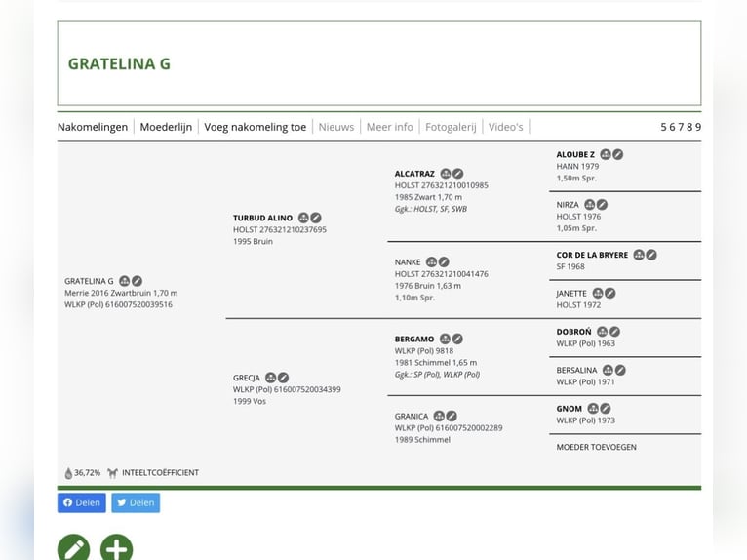Click the edit pencil next to TURBUD ALINO
This screenshot has width=747, height=560.
click(316, 218)
